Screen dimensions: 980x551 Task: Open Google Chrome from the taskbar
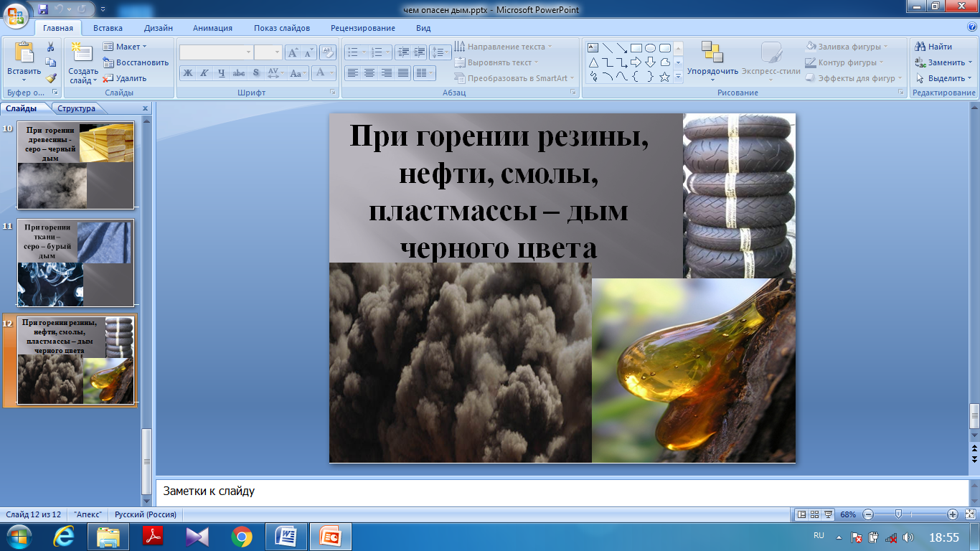click(x=242, y=537)
